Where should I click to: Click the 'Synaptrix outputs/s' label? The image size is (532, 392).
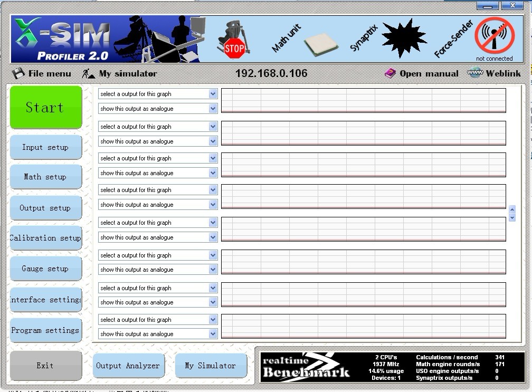[x=444, y=378]
